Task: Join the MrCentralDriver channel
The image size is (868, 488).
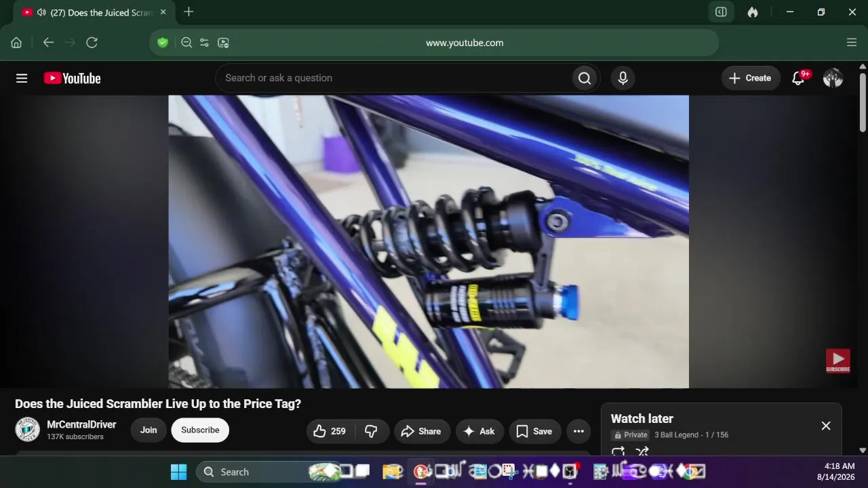Action: pos(149,430)
